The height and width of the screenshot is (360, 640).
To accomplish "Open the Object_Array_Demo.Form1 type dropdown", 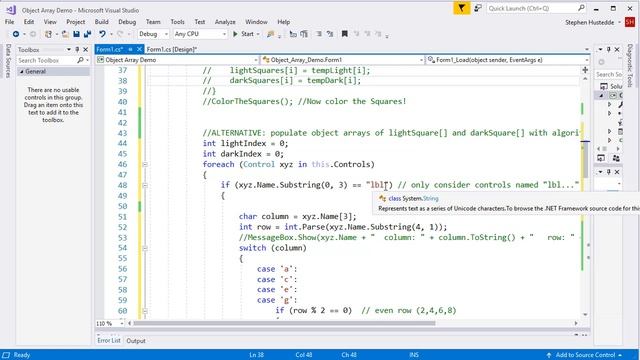I will coord(342,60).
